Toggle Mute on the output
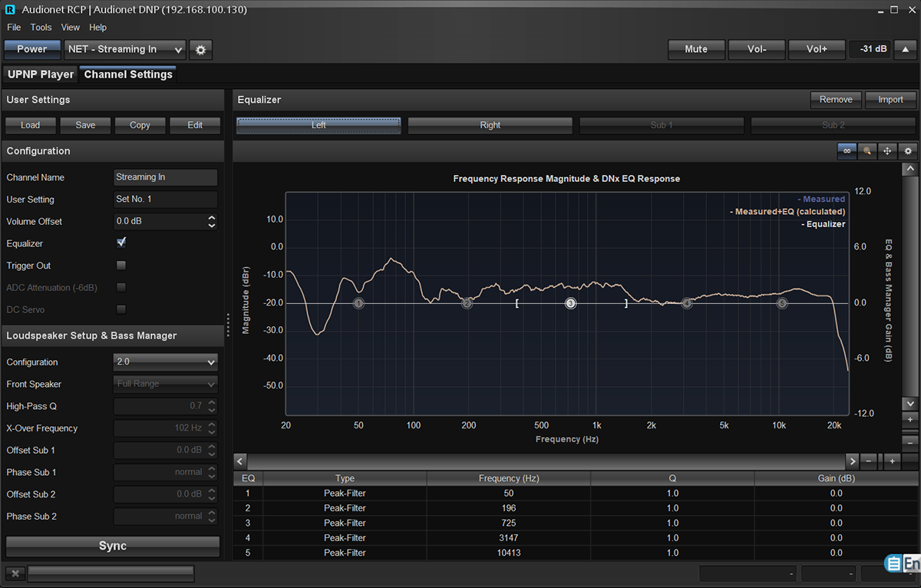 tap(696, 49)
